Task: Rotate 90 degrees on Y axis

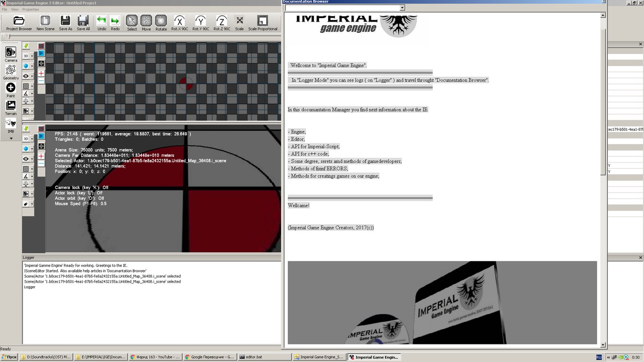Action: pos(201,23)
